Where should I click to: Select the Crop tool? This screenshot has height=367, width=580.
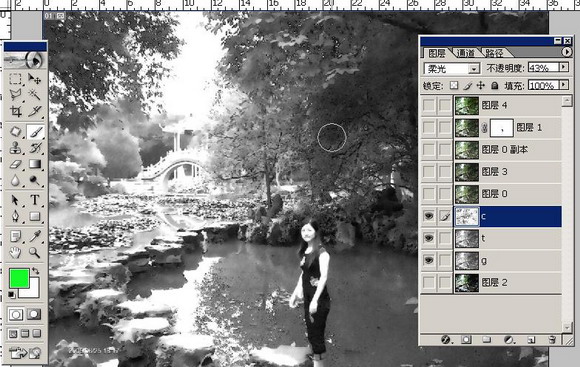tap(15, 111)
